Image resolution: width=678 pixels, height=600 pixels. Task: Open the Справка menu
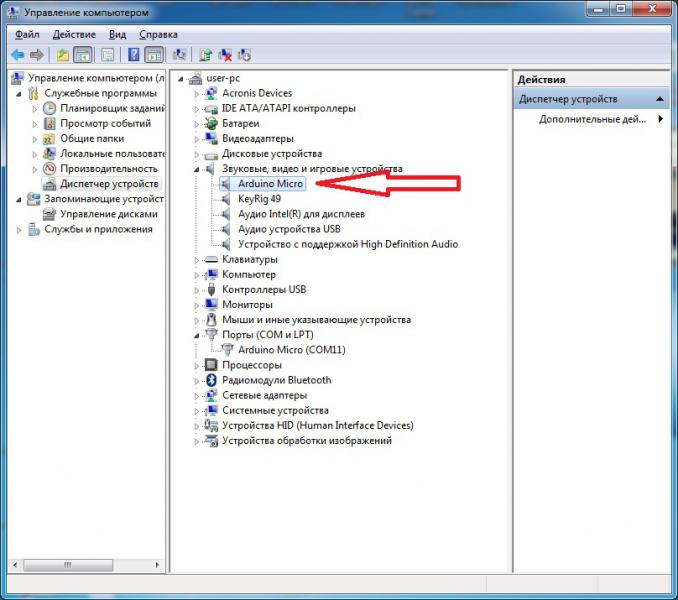[158, 34]
